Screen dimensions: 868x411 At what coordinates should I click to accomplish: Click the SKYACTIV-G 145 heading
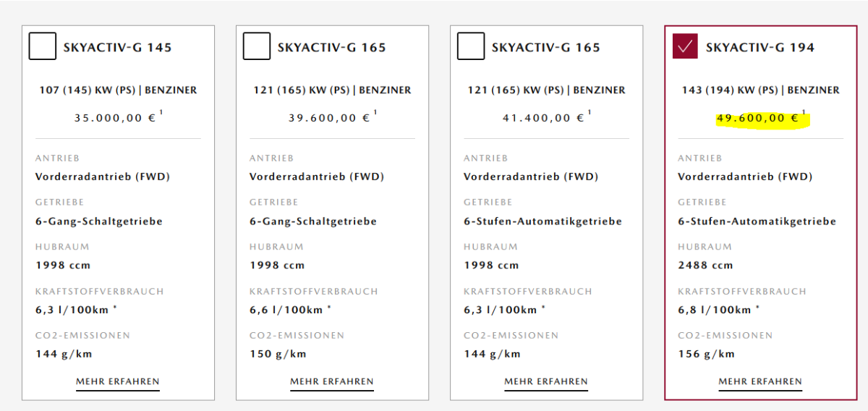(x=118, y=48)
